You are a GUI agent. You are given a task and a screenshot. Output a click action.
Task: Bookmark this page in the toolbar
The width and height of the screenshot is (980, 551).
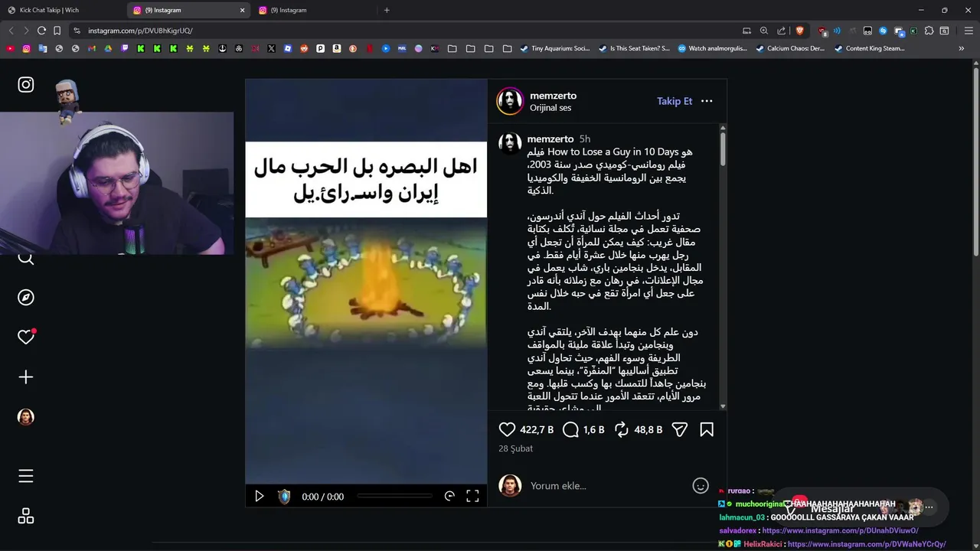pyautogui.click(x=57, y=31)
